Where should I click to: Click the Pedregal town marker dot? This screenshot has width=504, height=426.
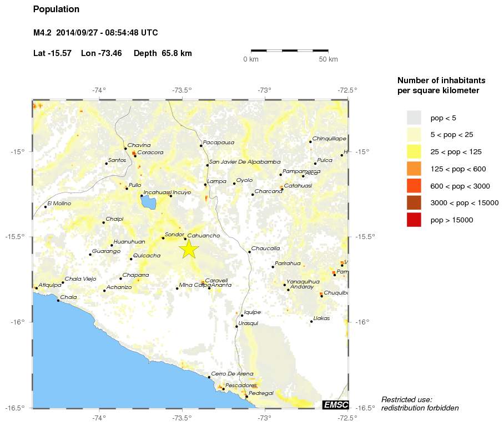point(246,397)
